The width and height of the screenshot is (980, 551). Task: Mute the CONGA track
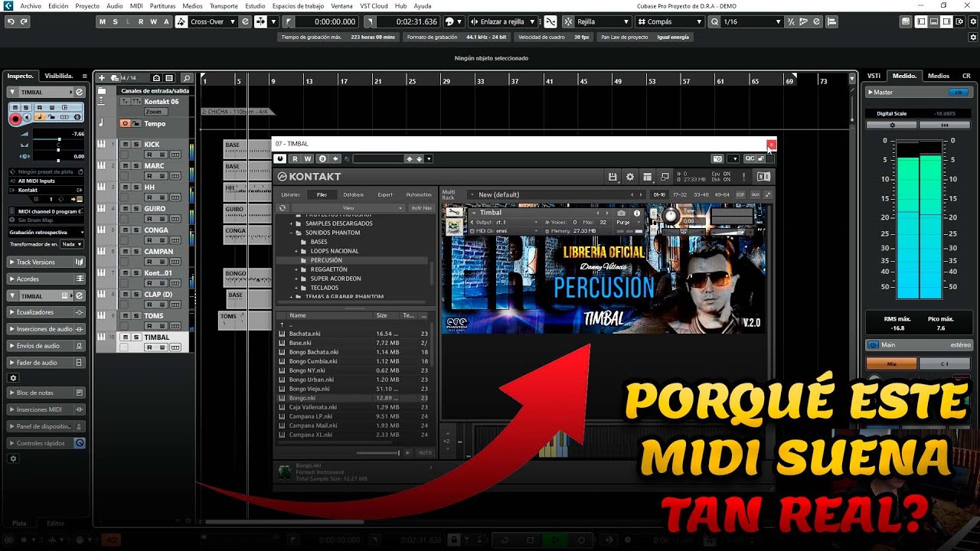pyautogui.click(x=126, y=230)
